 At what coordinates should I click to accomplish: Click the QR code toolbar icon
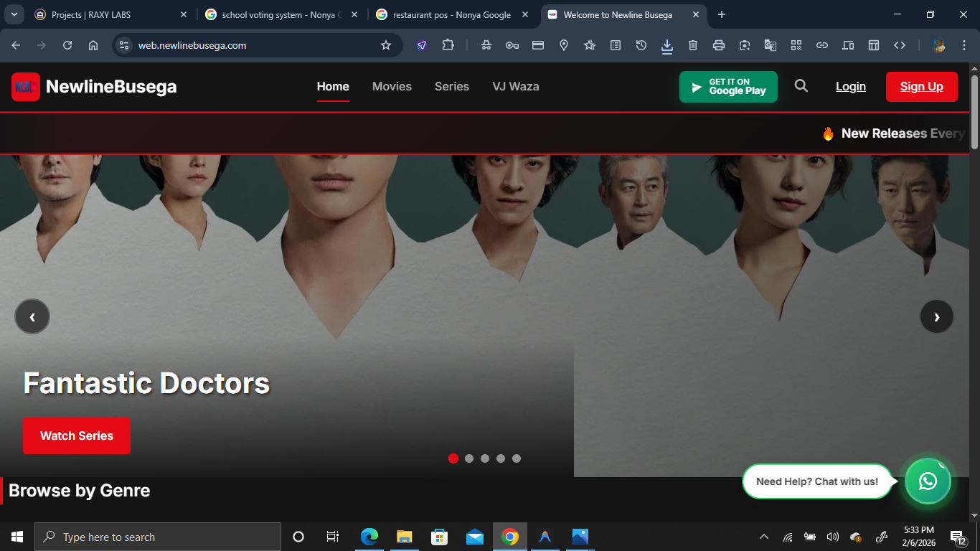point(796,45)
